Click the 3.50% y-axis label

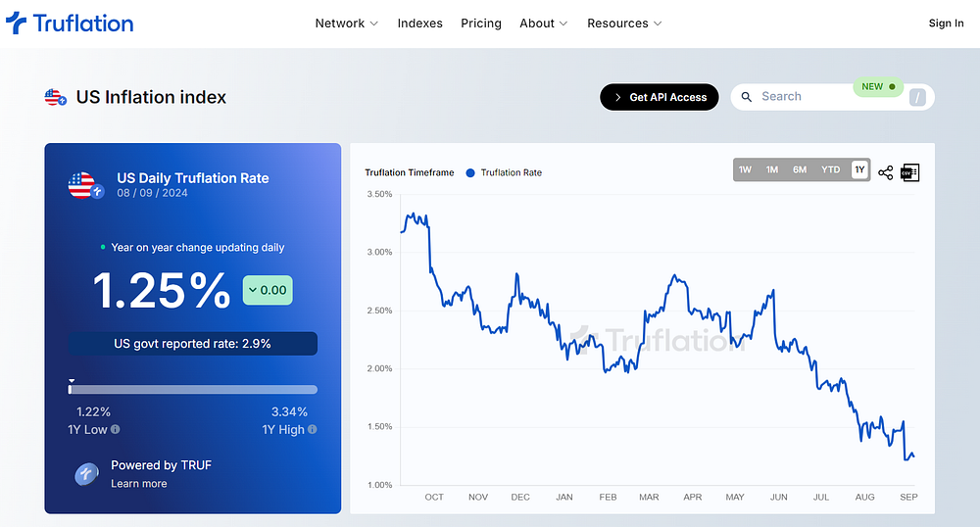point(379,194)
